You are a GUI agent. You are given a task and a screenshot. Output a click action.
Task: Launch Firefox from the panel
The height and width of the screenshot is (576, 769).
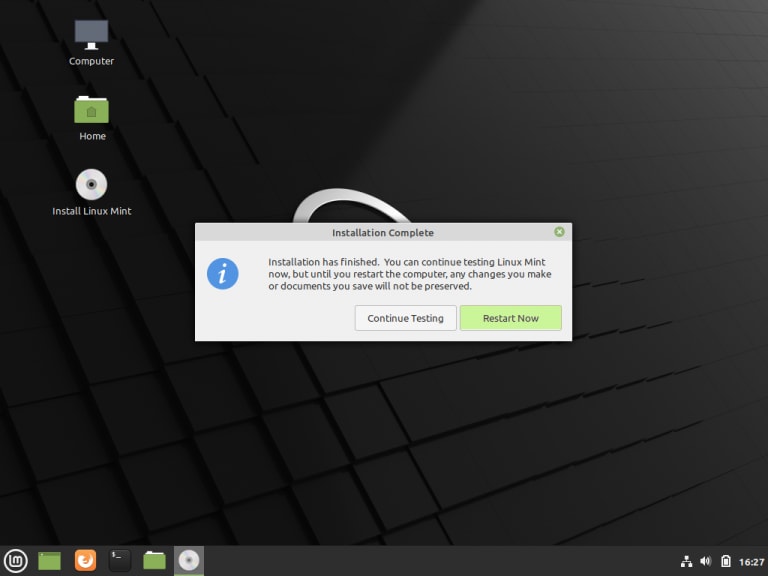(x=85, y=560)
